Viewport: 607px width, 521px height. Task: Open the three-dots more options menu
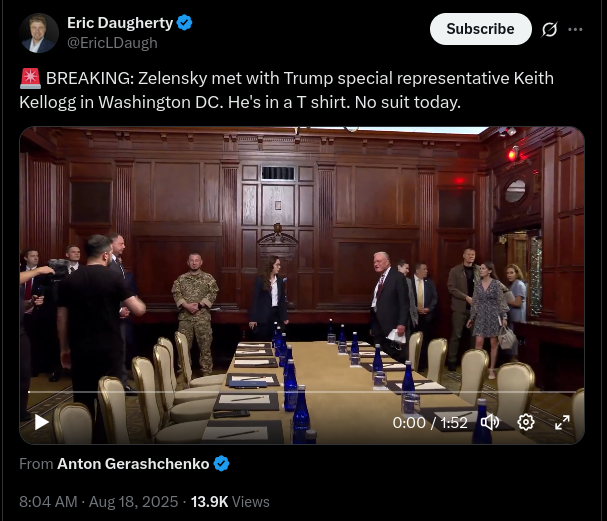pyautogui.click(x=575, y=29)
